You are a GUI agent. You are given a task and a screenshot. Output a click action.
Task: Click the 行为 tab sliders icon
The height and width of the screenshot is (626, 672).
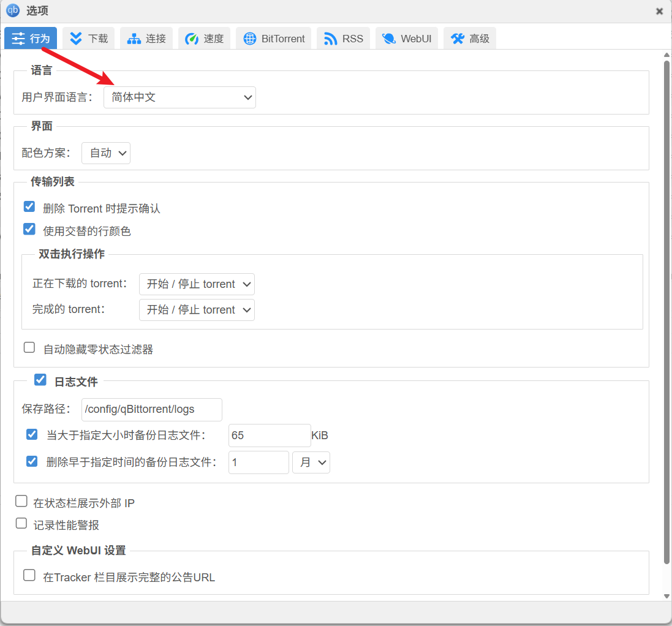pos(18,39)
